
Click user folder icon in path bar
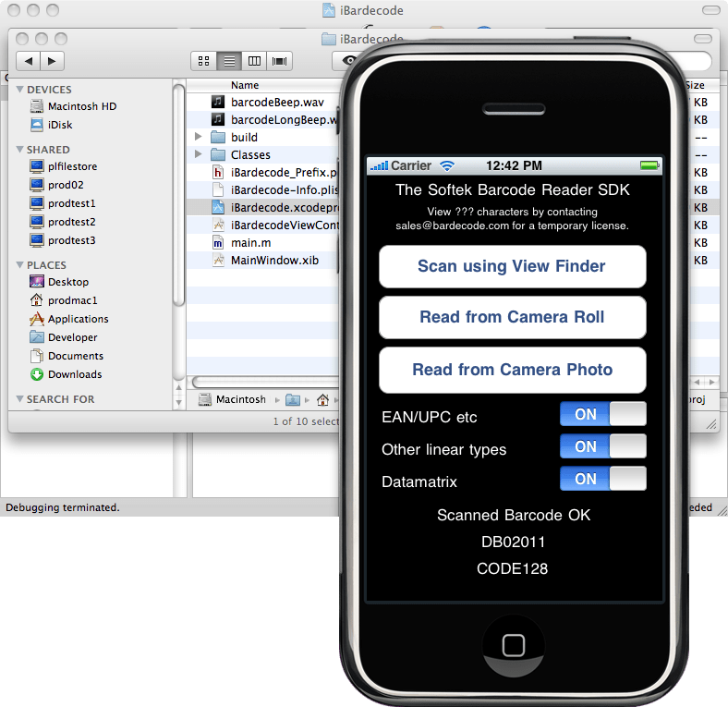(293, 399)
